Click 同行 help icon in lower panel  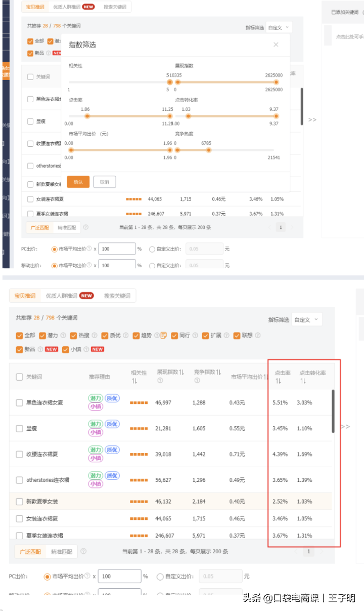[195, 336]
